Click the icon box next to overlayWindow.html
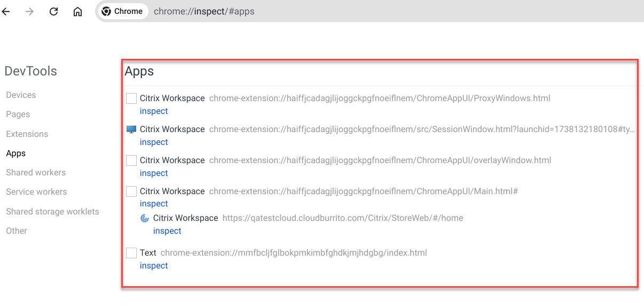This screenshot has width=644, height=307. (131, 160)
